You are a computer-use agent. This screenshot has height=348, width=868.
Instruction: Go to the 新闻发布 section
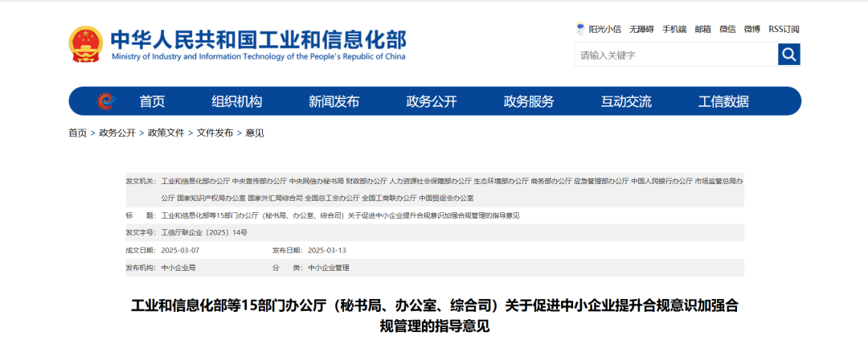click(334, 101)
